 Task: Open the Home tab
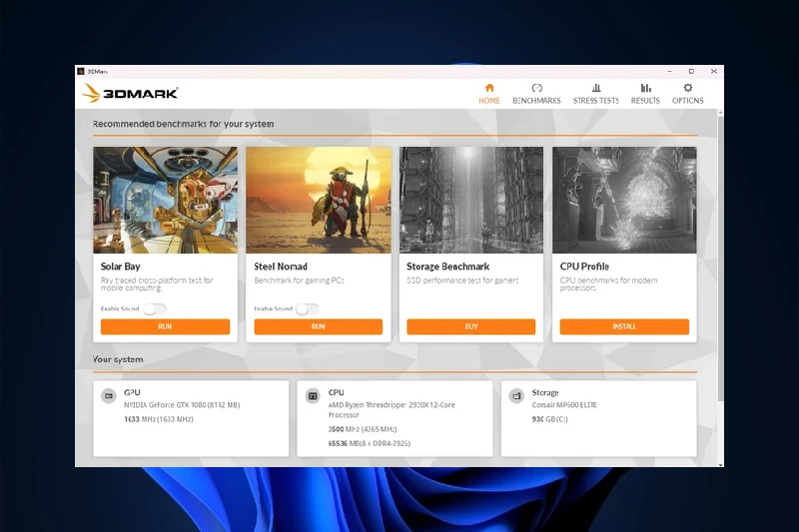(489, 94)
